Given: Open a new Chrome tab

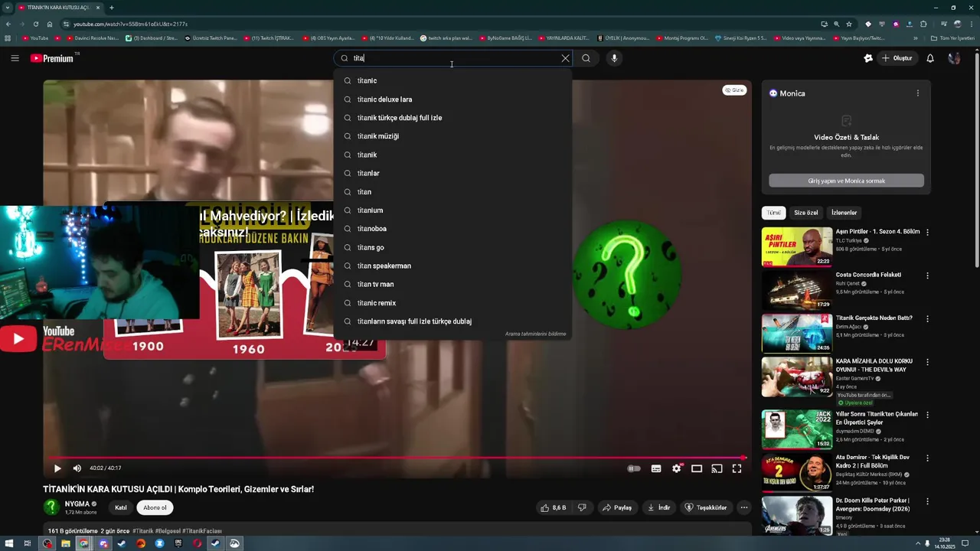Looking at the screenshot, I should click(x=112, y=8).
